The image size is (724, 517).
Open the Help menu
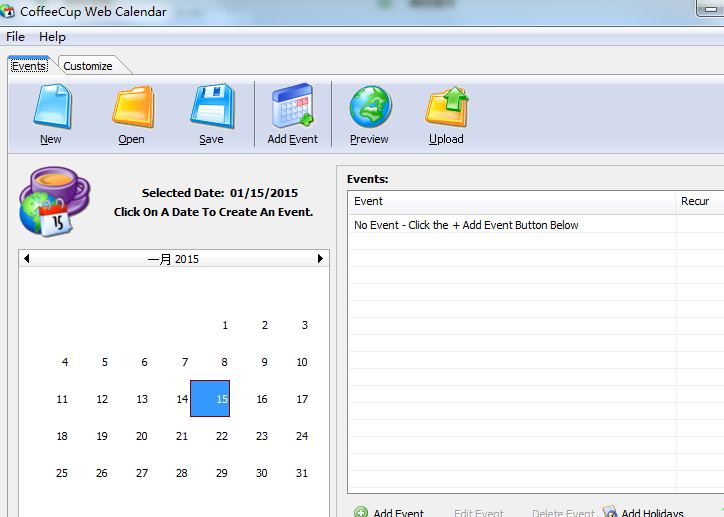point(52,37)
